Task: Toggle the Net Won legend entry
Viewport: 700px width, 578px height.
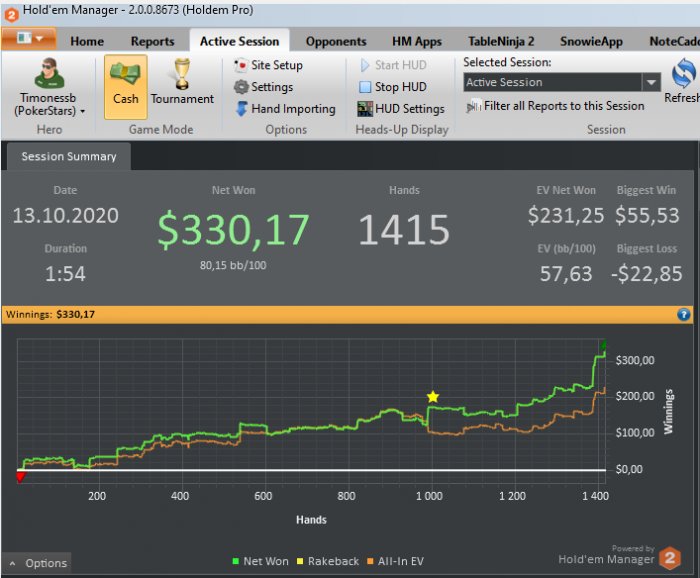Action: coord(260,561)
